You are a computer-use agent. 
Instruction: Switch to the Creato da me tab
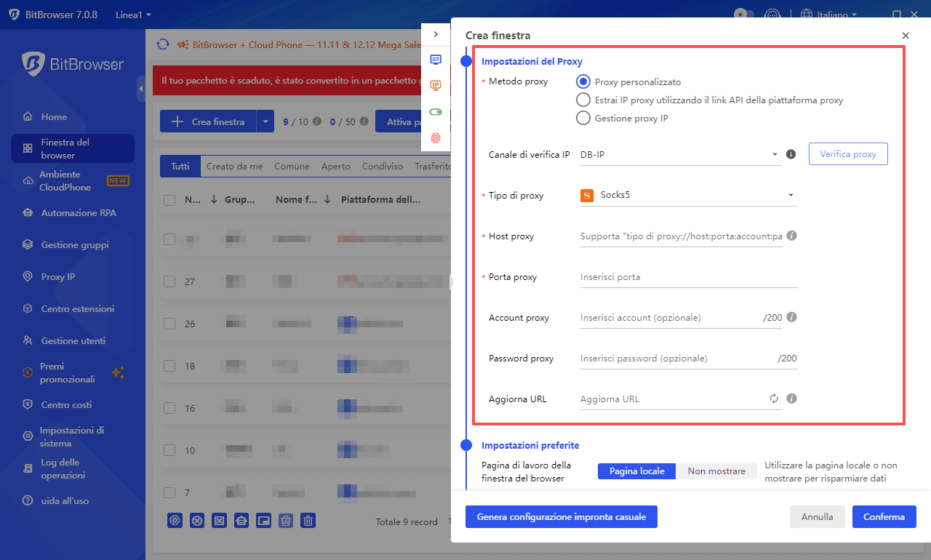pyautogui.click(x=234, y=166)
